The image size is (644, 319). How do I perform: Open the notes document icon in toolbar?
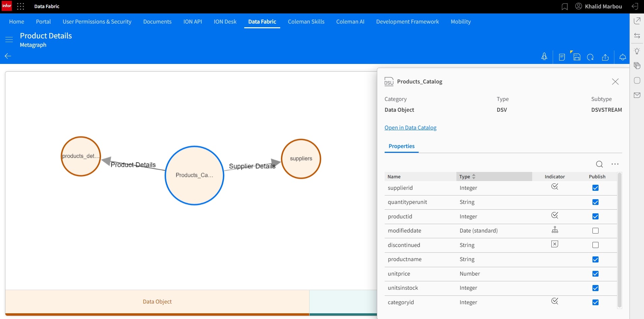point(562,57)
